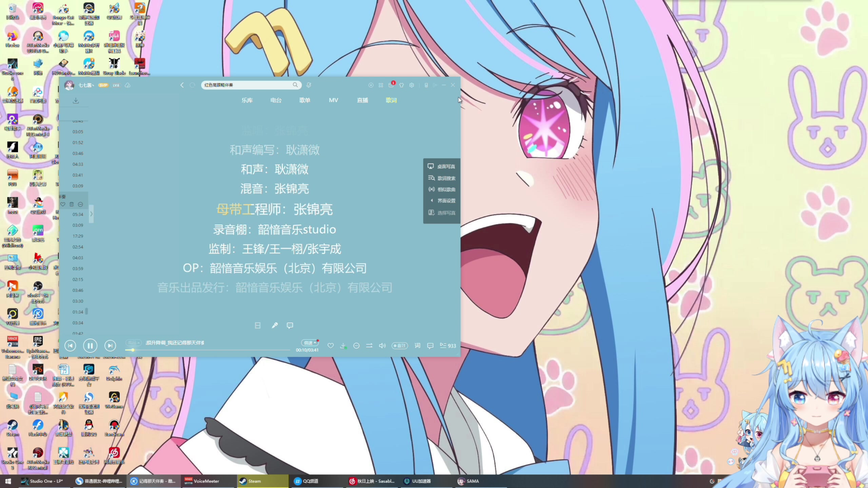Expand the left playlist panel chevron
Screen dimensions: 868x488
pyautogui.click(x=91, y=213)
